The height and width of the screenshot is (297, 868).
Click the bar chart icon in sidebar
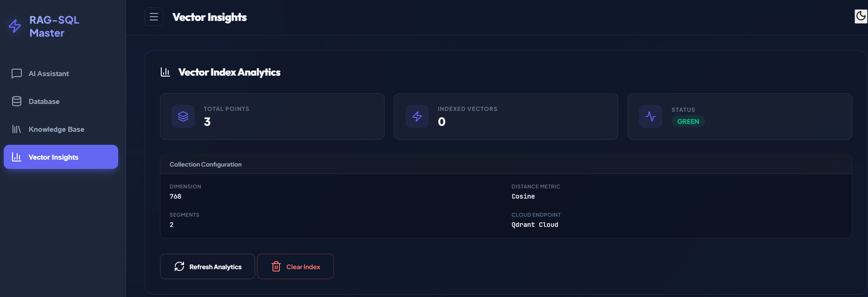coord(17,157)
